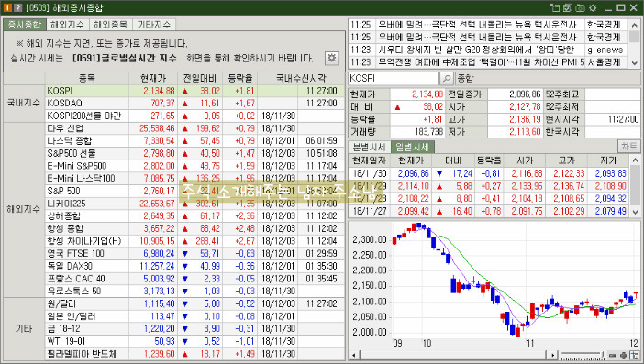
Task: Click the magnifier search icon next to KOSPI field
Action: [447, 78]
